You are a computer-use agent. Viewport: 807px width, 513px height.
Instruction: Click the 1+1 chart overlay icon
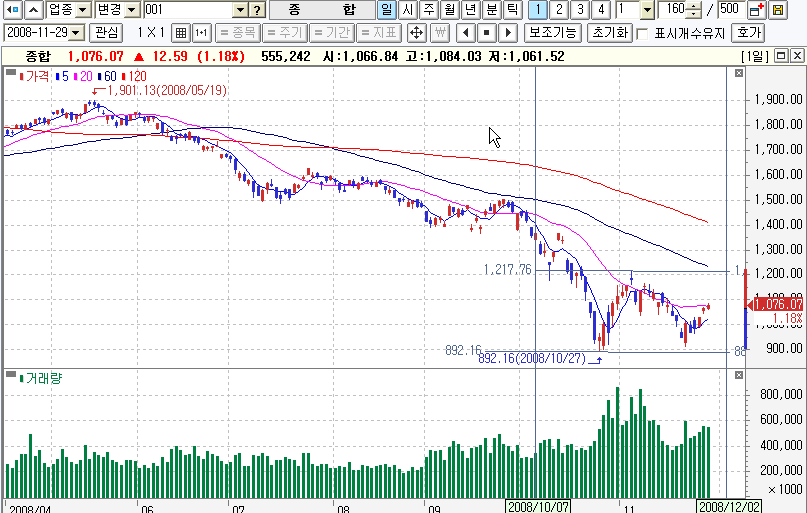pyautogui.click(x=201, y=33)
